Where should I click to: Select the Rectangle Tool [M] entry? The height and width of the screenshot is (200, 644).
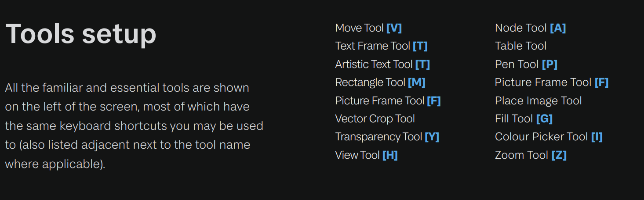coord(380,82)
